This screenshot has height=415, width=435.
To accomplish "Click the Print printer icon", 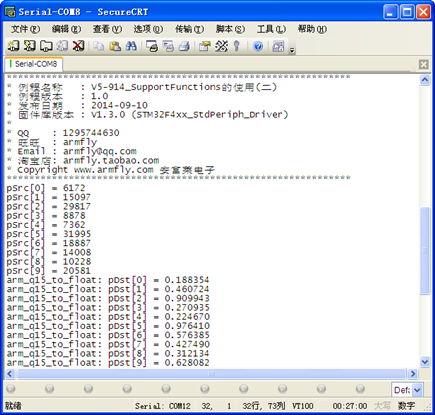I will (x=184, y=46).
